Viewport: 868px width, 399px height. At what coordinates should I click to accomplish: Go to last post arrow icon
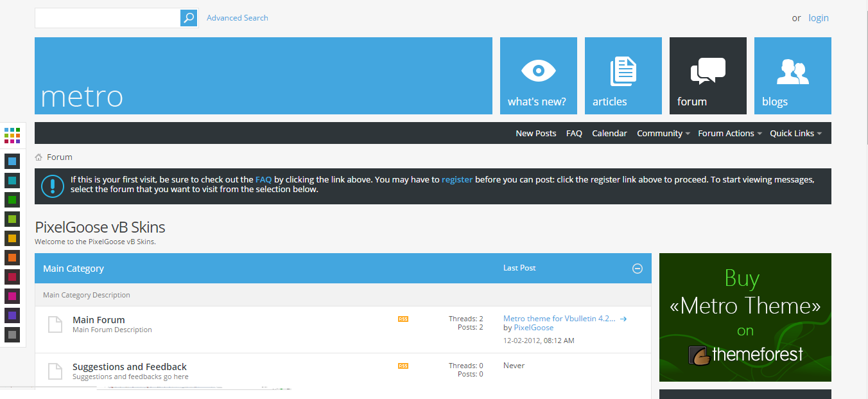[623, 319]
